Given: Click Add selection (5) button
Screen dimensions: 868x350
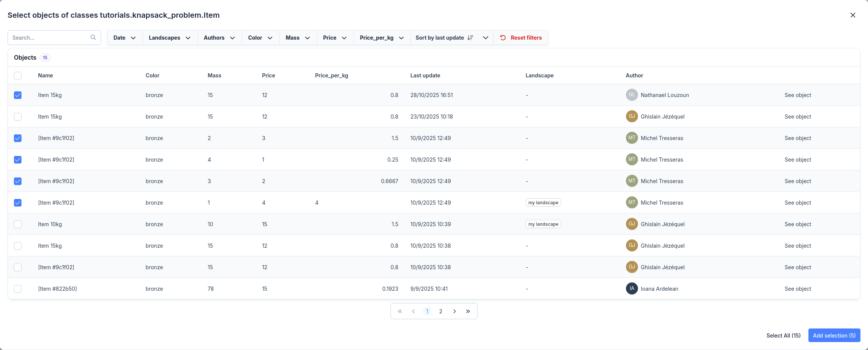Looking at the screenshot, I should pyautogui.click(x=834, y=336).
